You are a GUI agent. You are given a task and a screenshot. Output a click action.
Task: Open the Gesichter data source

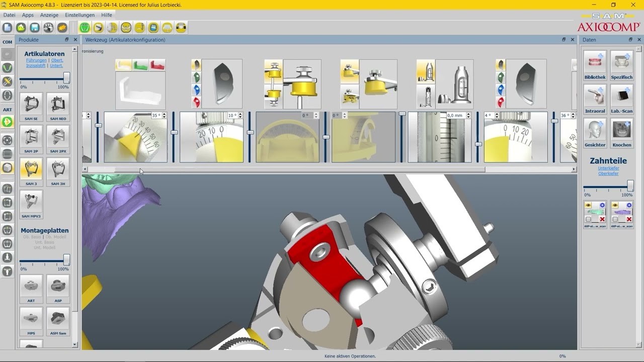pos(595,133)
